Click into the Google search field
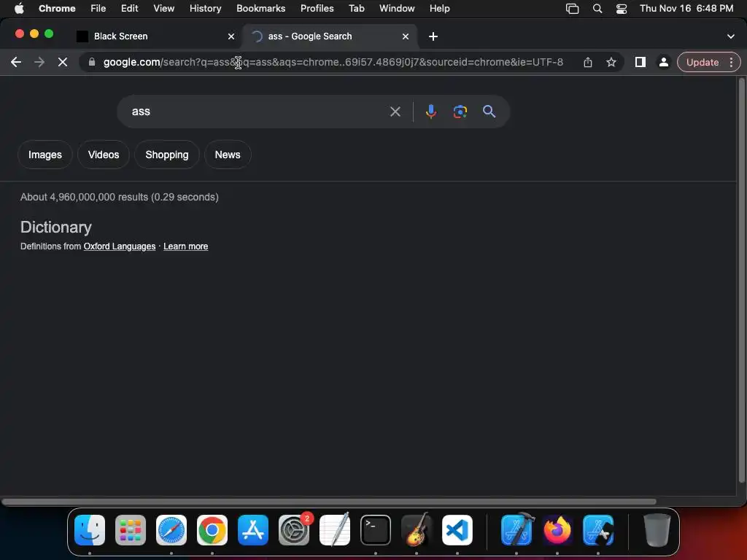Viewport: 747px width, 560px height. pyautogui.click(x=258, y=112)
